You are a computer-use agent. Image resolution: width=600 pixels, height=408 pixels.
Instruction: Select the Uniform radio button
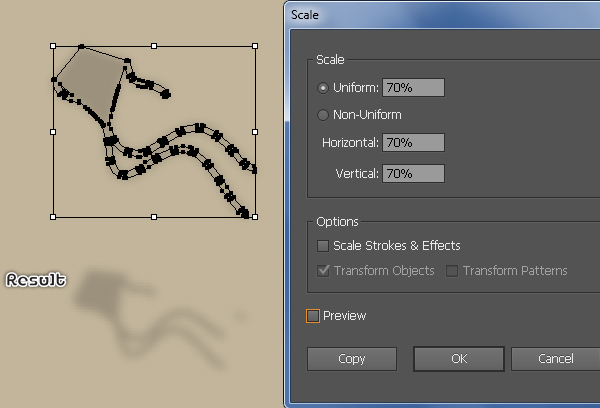323,88
